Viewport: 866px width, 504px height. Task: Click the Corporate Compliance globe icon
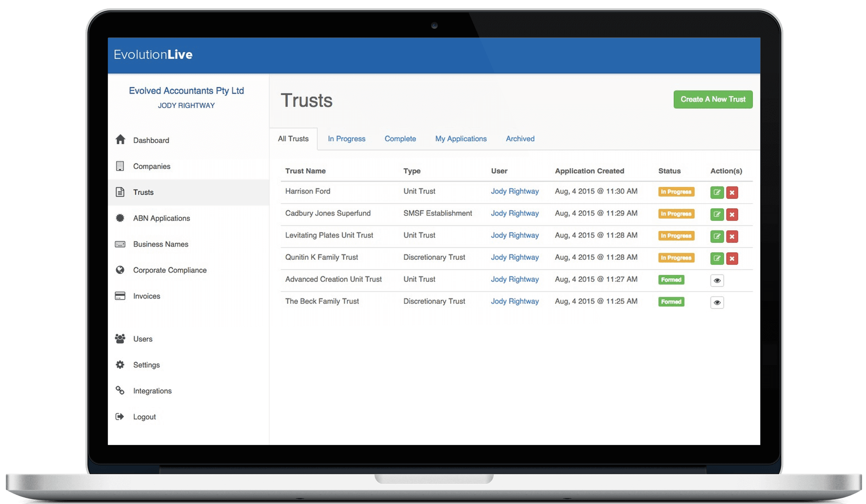120,270
